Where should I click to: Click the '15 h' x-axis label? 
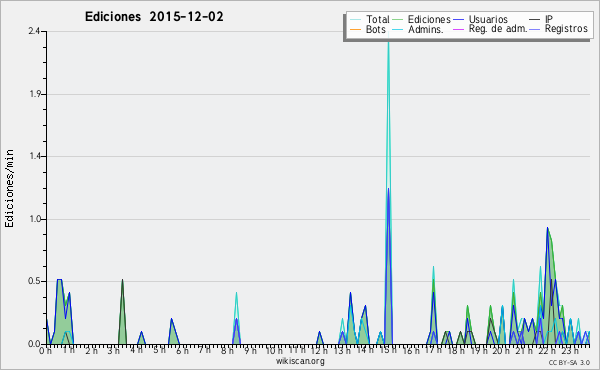387,350
